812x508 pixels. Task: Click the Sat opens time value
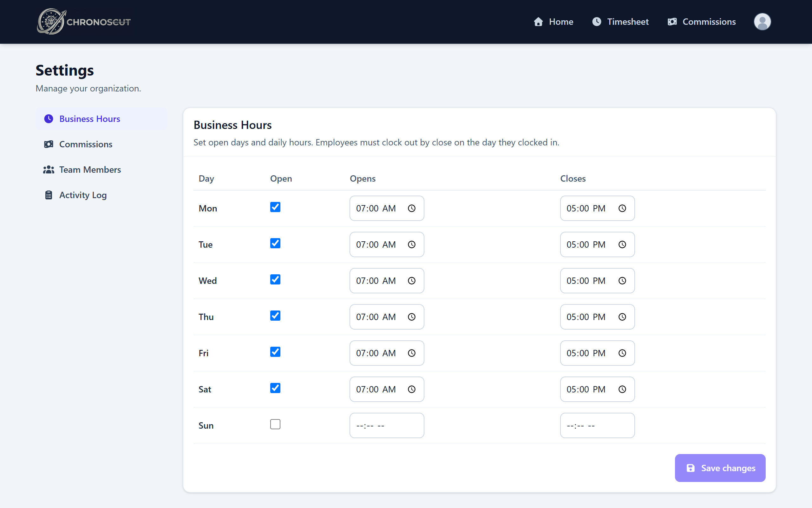(x=376, y=389)
